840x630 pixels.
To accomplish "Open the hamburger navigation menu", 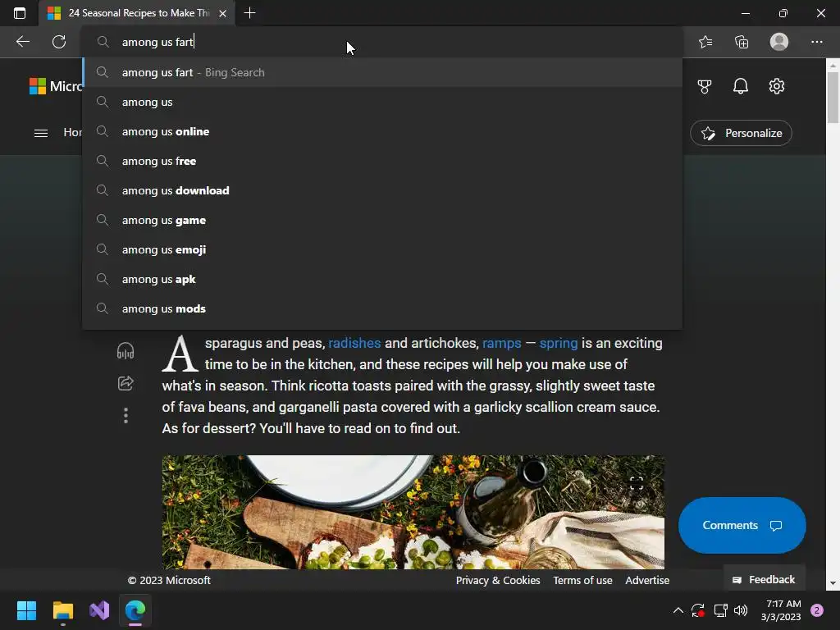I will coord(41,133).
